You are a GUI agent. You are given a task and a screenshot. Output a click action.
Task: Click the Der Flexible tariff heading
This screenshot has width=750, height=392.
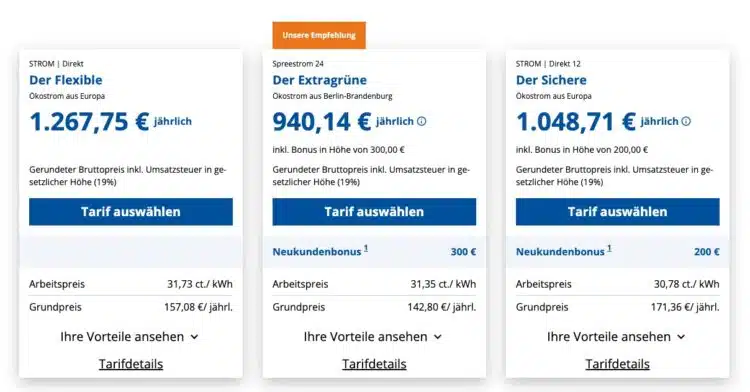tap(66, 80)
